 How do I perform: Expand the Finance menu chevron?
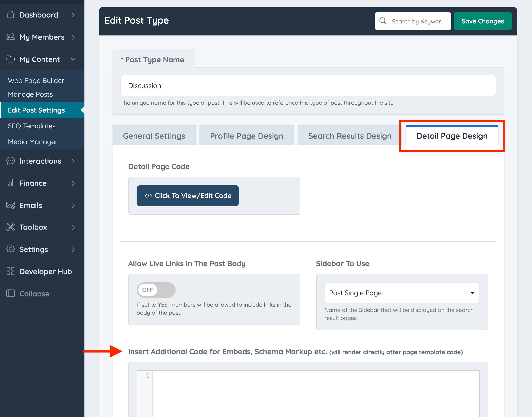tap(73, 183)
